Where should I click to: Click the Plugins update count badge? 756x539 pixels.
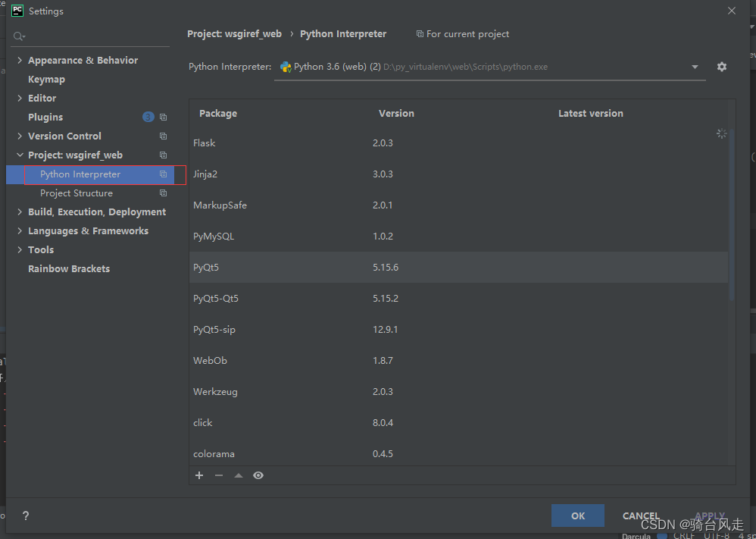(x=148, y=117)
